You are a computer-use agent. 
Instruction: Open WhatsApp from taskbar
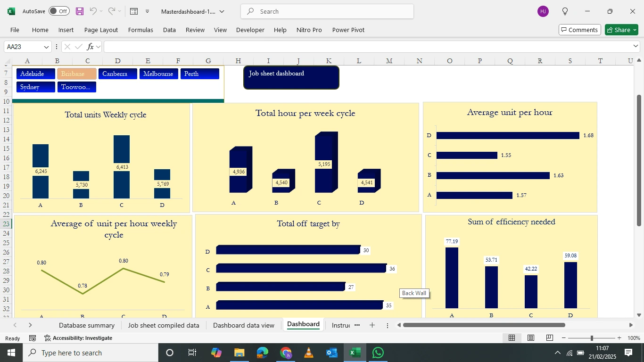(378, 353)
